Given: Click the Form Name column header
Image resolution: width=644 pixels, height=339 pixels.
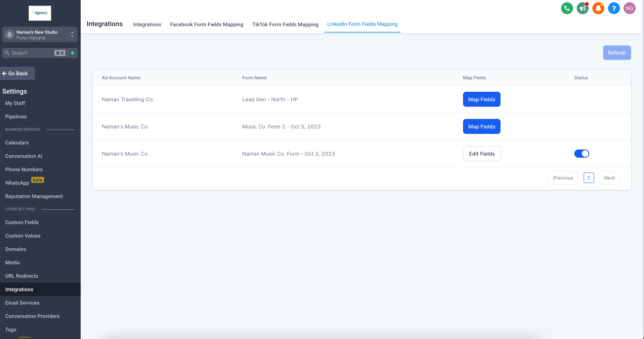Looking at the screenshot, I should pos(254,78).
